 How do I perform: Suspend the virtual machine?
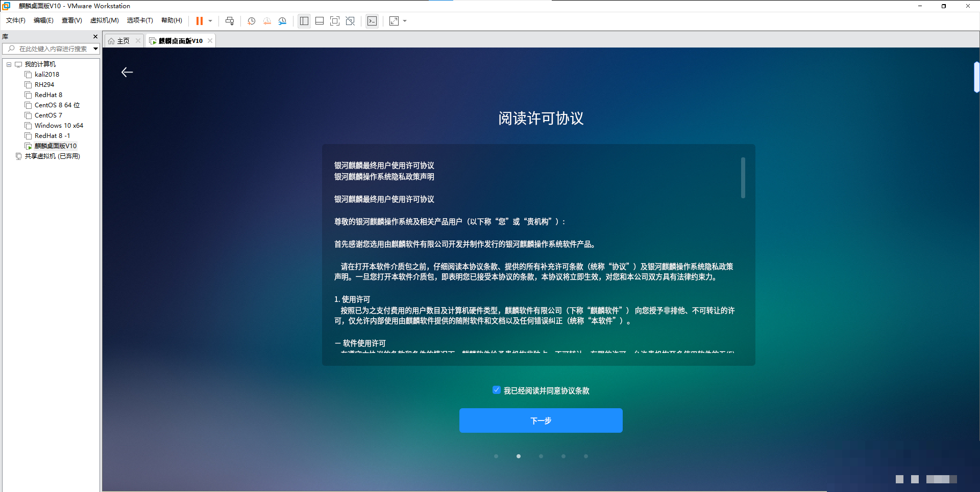200,21
